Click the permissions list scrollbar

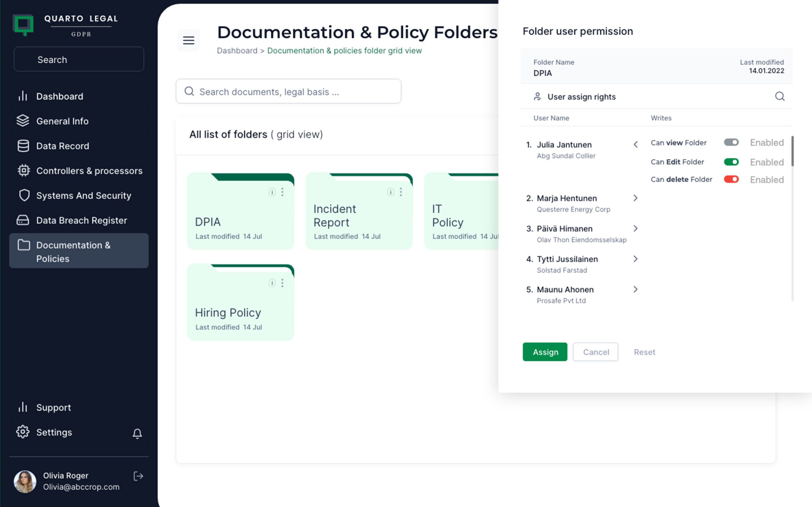pos(793,151)
